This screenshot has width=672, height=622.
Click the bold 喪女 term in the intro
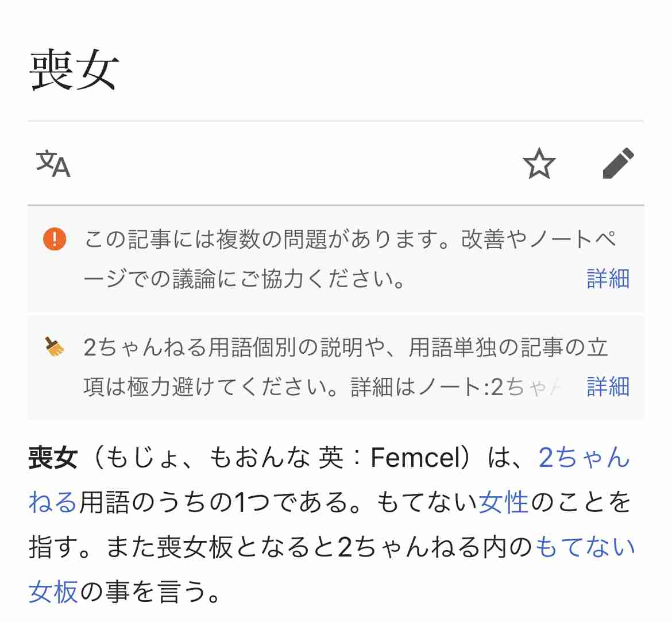coord(53,457)
